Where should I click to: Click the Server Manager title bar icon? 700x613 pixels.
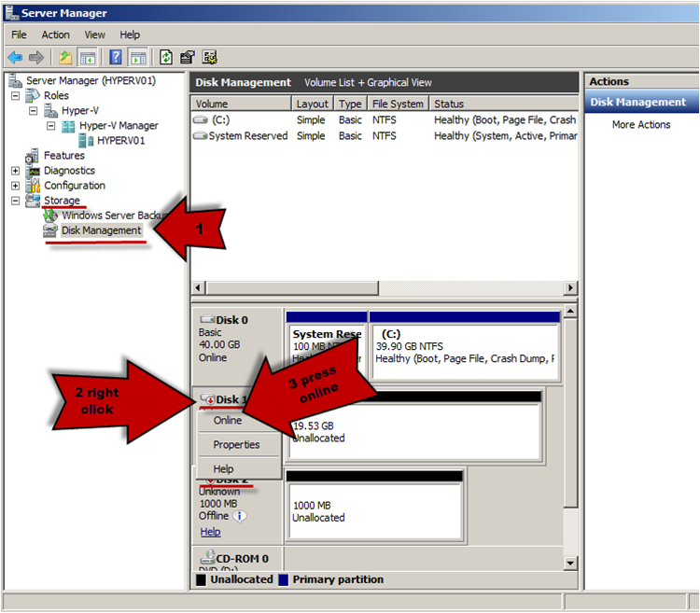pyautogui.click(x=12, y=12)
